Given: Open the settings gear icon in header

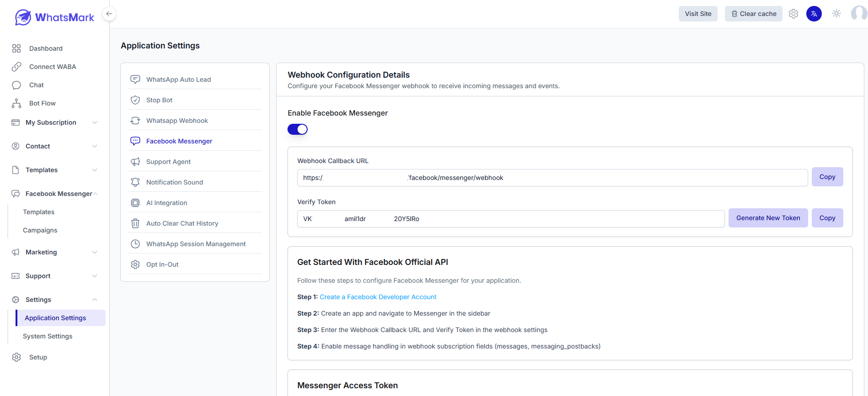Looking at the screenshot, I should pos(793,14).
